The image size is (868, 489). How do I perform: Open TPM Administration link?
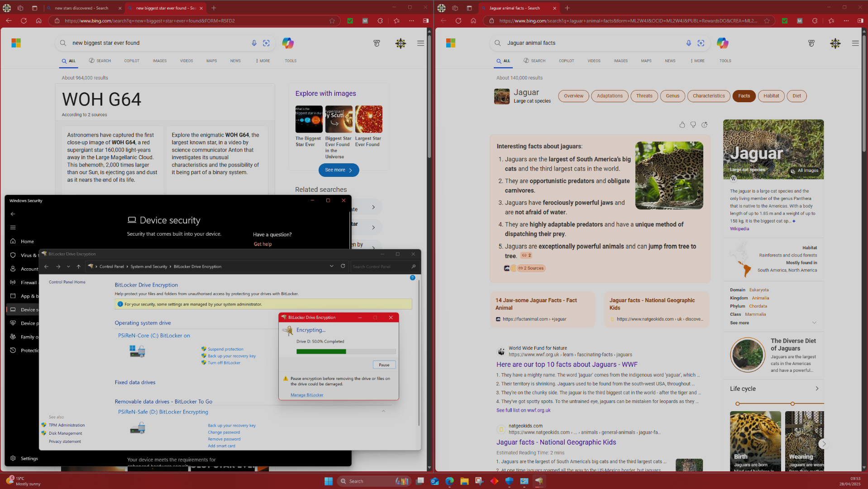67,425
